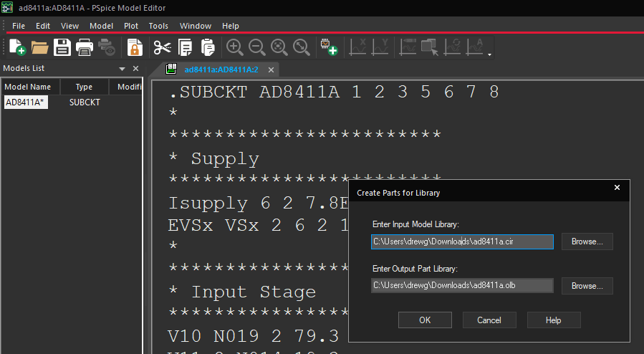Click the new model chip icon
Image resolution: width=644 pixels, height=354 pixels.
point(329,47)
